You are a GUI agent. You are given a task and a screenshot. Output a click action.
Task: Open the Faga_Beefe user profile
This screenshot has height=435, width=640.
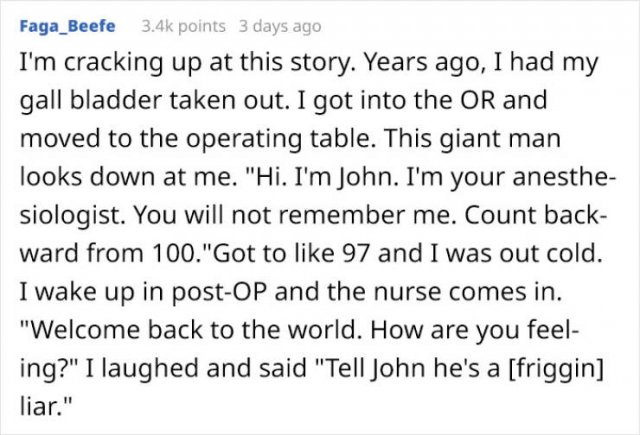[67, 26]
